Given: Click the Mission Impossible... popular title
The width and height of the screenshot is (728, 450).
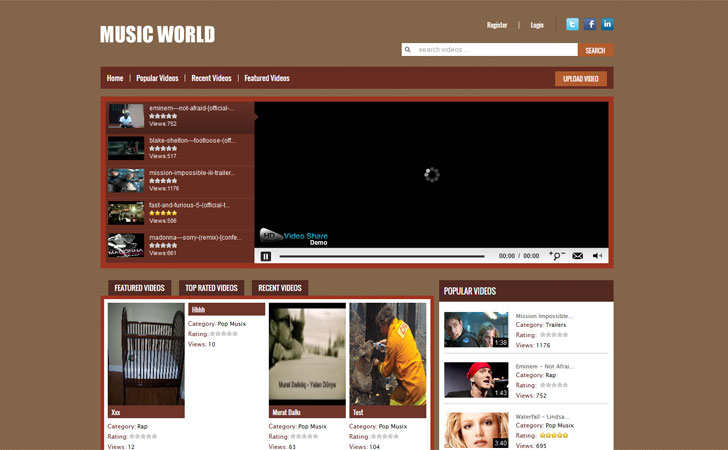Looking at the screenshot, I should (x=544, y=316).
